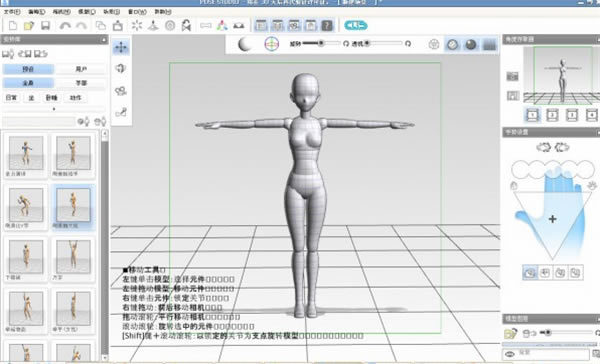Toggle model visibility with the eye icon
The image size is (600, 364).
tap(509, 354)
